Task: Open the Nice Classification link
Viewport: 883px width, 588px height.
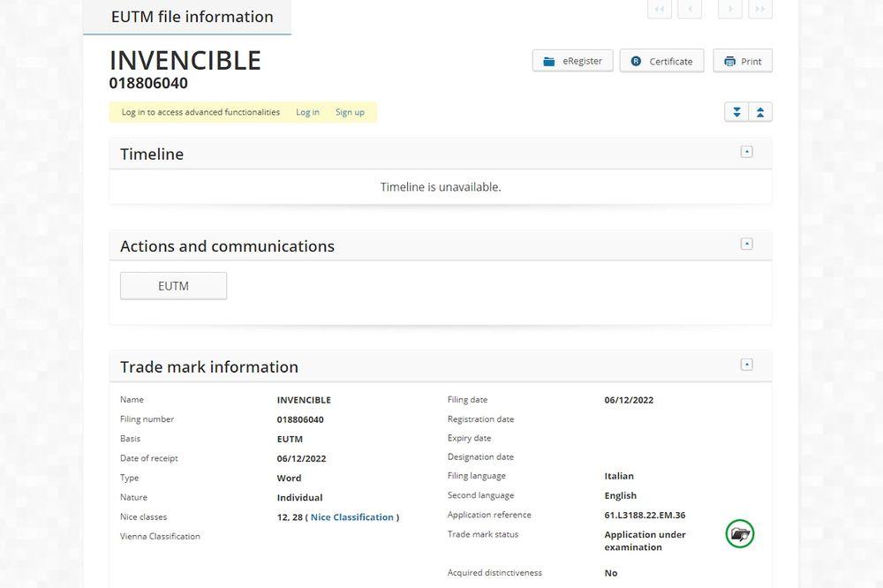Action: pos(351,517)
